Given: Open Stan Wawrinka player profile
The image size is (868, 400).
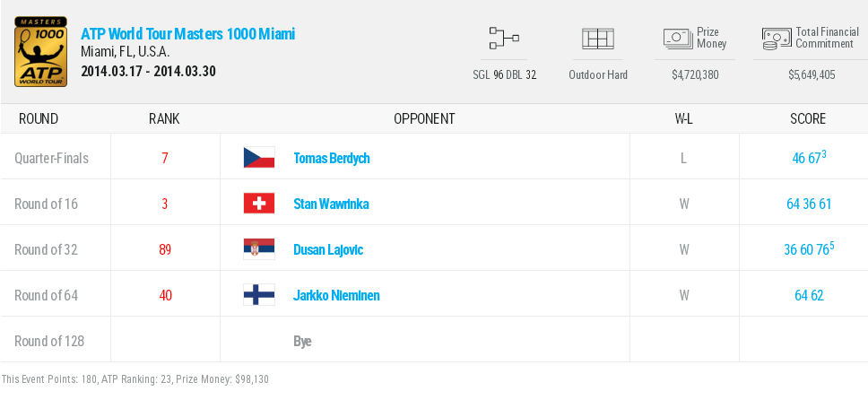Looking at the screenshot, I should 331,204.
